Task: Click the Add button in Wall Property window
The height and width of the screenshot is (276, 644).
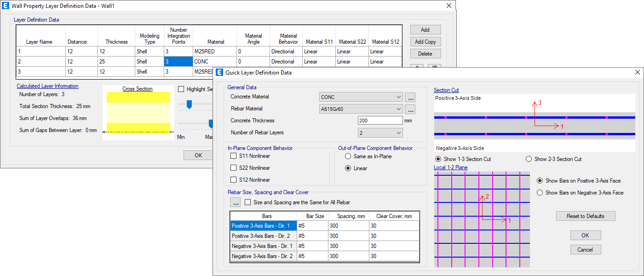Action: click(x=425, y=30)
